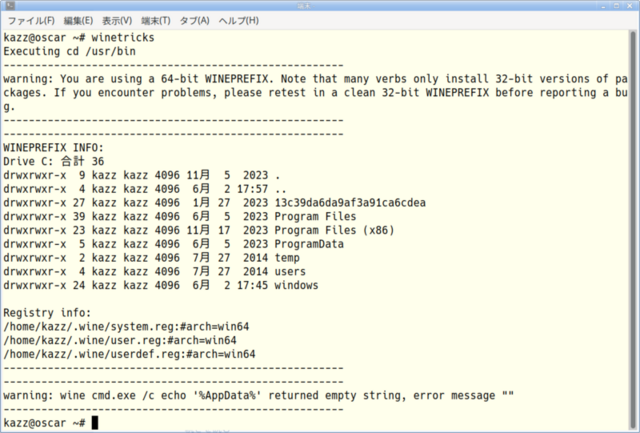Open the ファイル(F) menu
Screen dimensions: 640x433
point(31,21)
